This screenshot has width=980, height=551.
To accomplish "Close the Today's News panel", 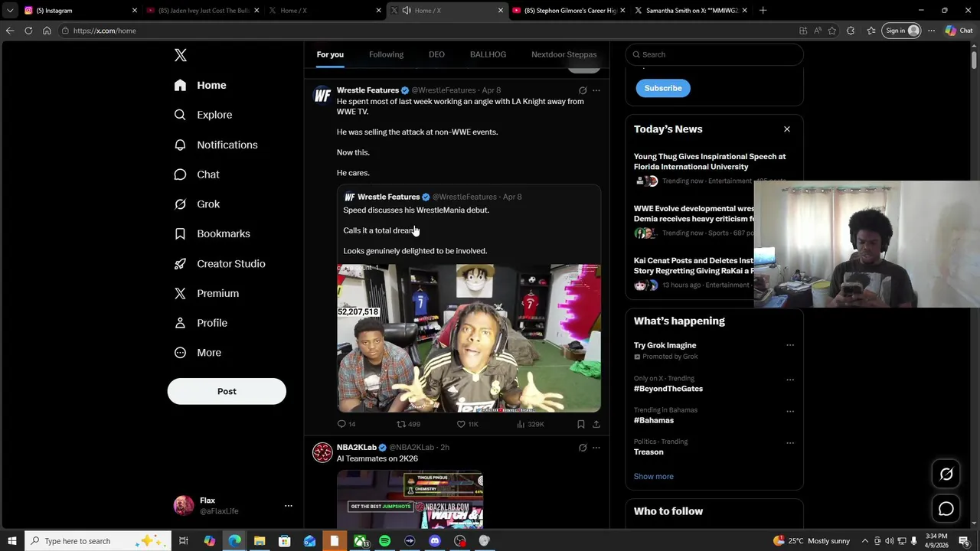I will pyautogui.click(x=786, y=129).
